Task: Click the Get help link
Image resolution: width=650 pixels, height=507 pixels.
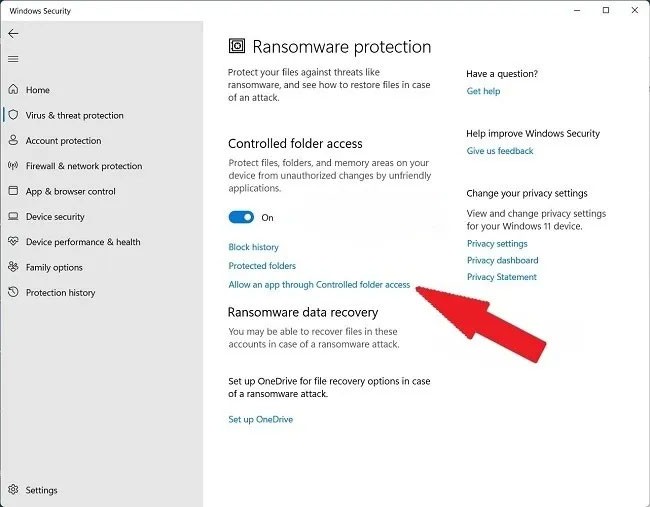Action: tap(483, 91)
